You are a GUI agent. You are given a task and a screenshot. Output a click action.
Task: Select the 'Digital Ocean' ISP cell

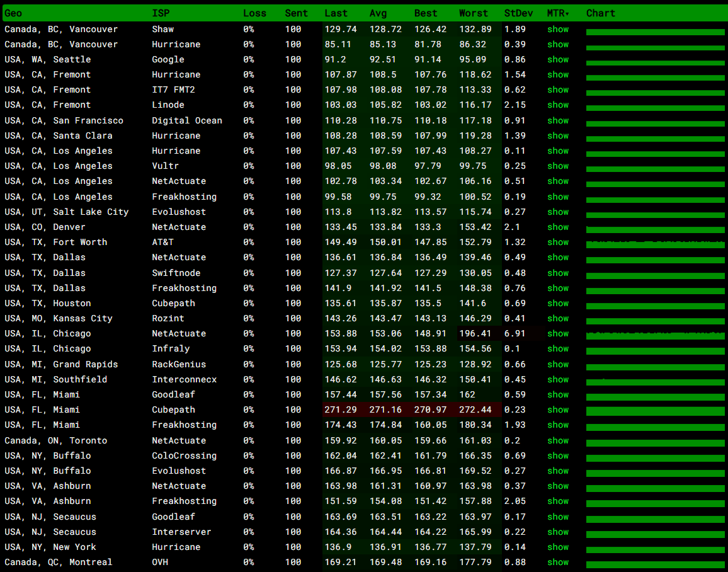pyautogui.click(x=186, y=121)
